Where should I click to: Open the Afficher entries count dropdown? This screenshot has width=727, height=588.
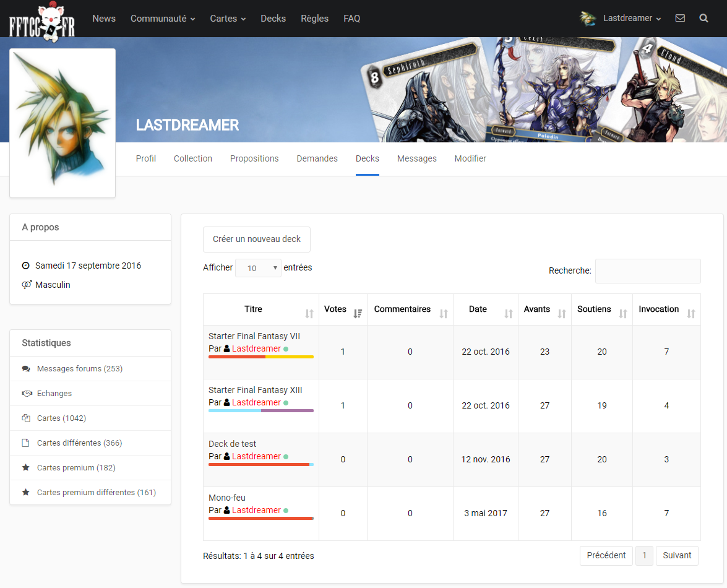click(x=258, y=268)
